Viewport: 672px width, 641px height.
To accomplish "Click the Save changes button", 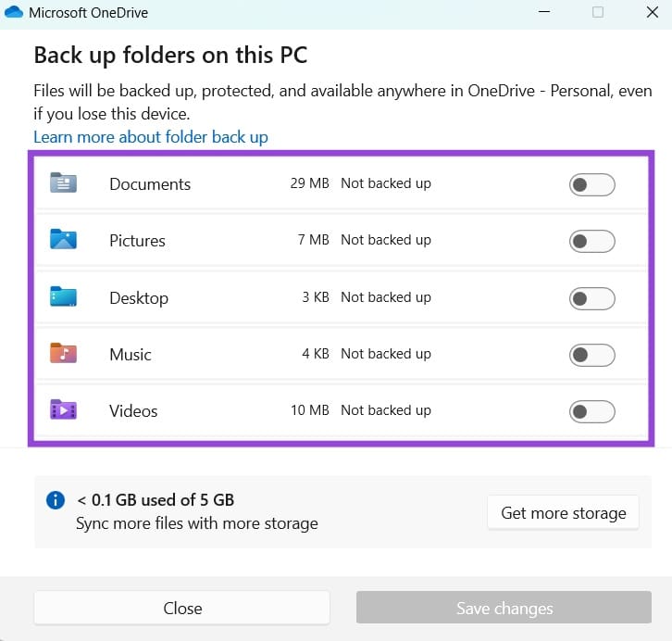I will (504, 609).
